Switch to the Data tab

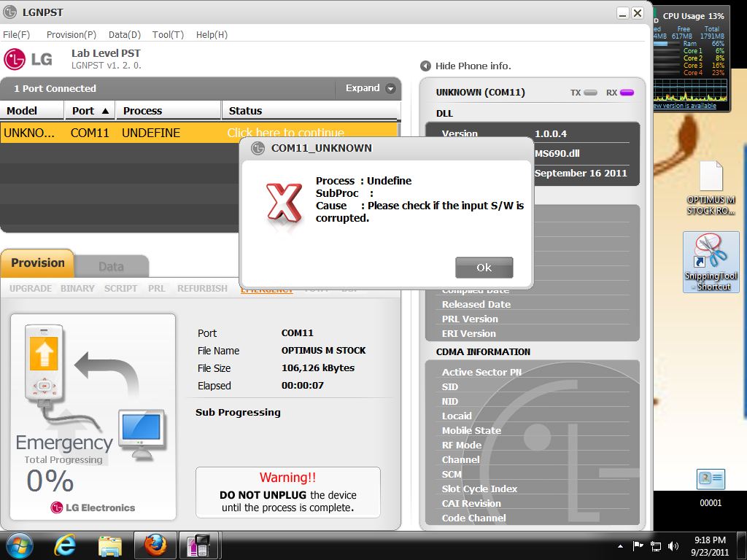click(x=111, y=267)
